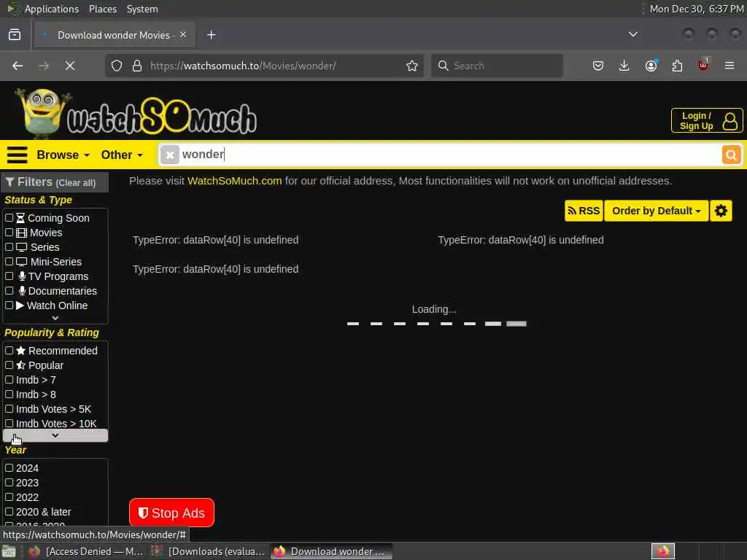The height and width of the screenshot is (560, 747).
Task: Check the 2022 year filter
Action: point(9,497)
